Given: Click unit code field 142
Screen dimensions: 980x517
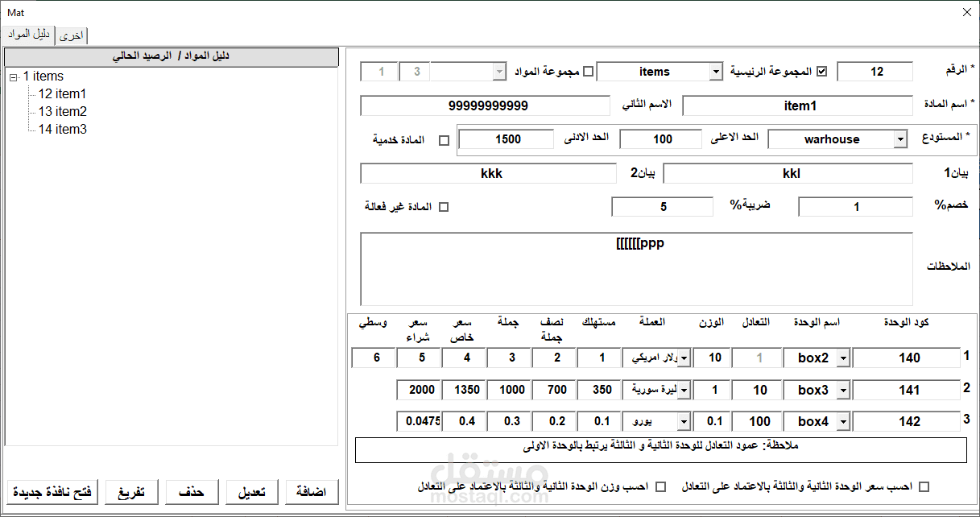Looking at the screenshot, I should [906, 421].
